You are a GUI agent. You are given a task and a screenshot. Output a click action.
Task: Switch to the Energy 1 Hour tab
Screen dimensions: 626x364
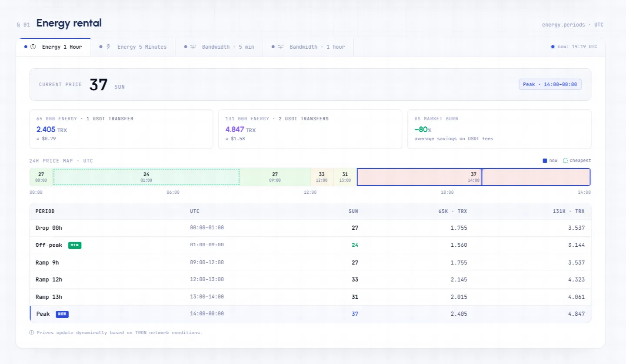pyautogui.click(x=53, y=47)
